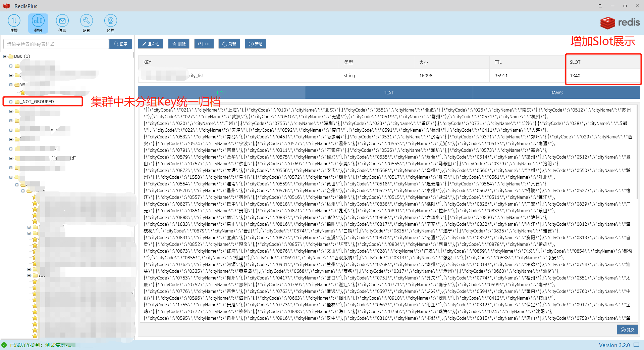Open the 配置 configuration toolbar icon
This screenshot has height=350, width=644.
86,23
